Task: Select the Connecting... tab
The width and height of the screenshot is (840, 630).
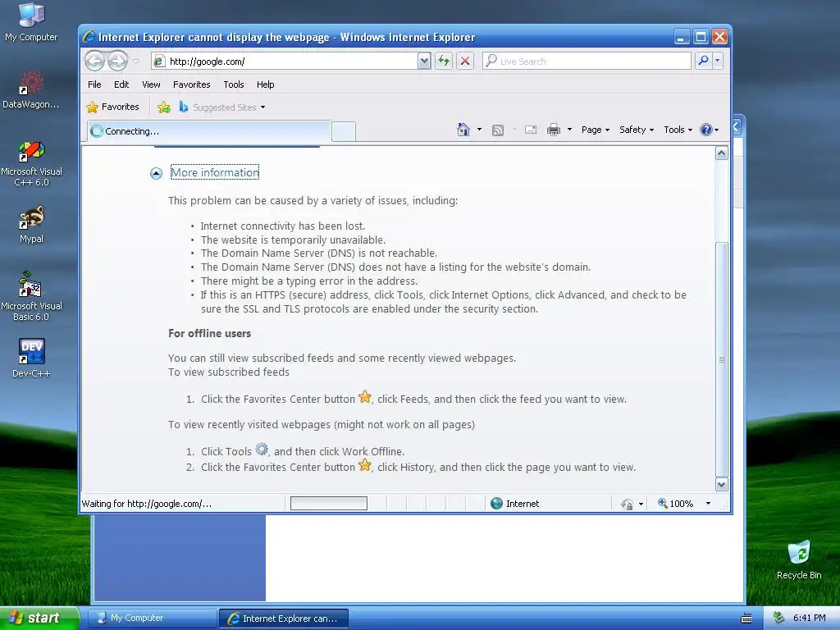Action: 209,131
